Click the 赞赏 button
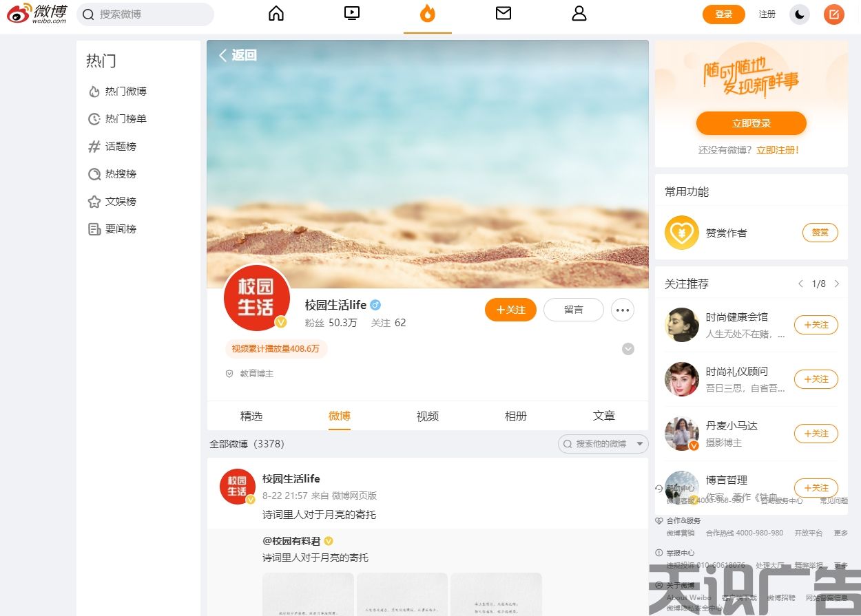The height and width of the screenshot is (616, 861). (x=820, y=233)
